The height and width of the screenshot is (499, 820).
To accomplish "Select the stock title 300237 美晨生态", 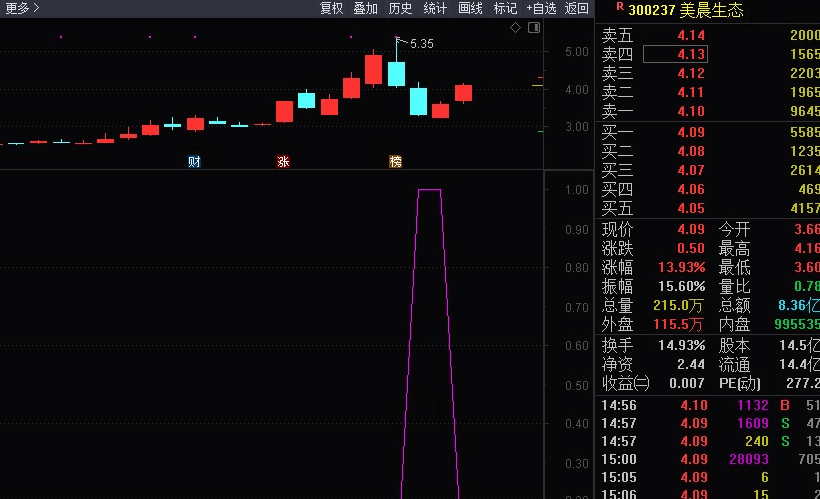I will tap(686, 10).
